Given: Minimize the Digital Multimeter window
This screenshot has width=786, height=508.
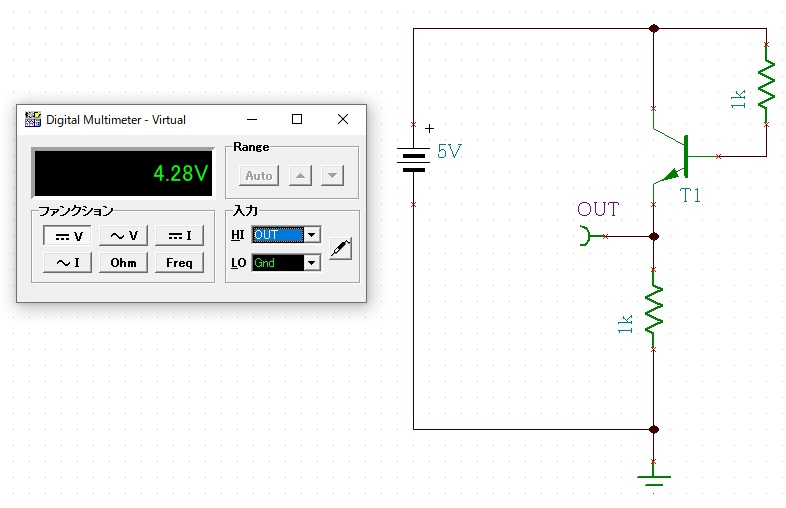Looking at the screenshot, I should point(252,119).
